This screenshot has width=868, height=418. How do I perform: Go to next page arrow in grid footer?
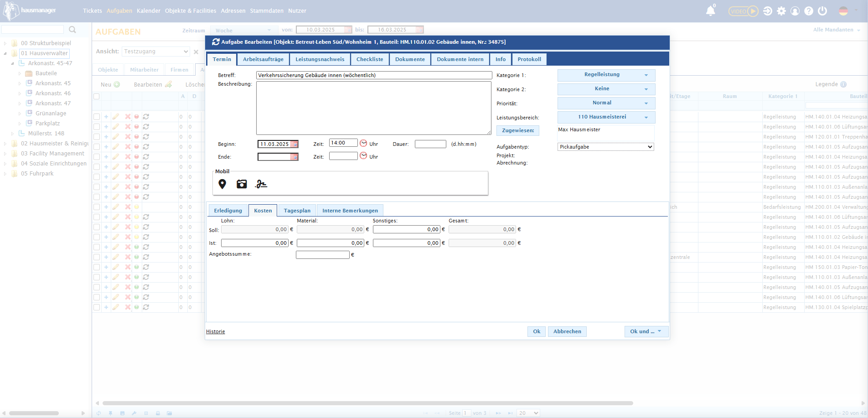(x=498, y=413)
